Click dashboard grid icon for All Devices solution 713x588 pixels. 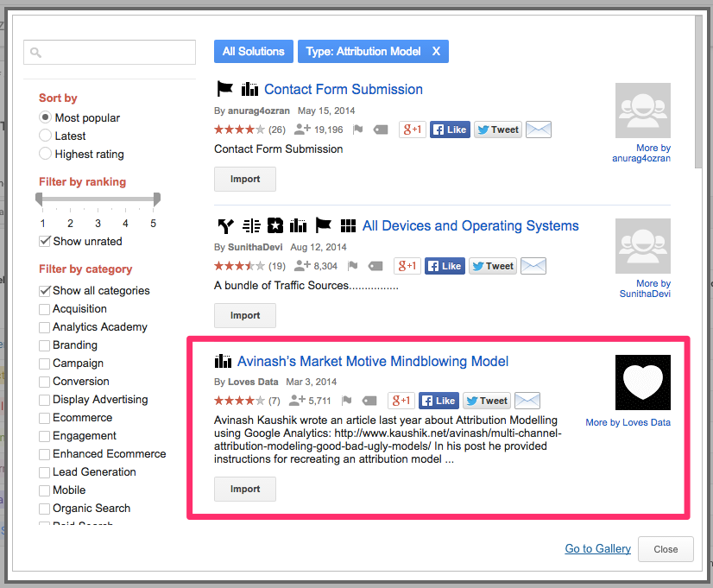point(349,225)
